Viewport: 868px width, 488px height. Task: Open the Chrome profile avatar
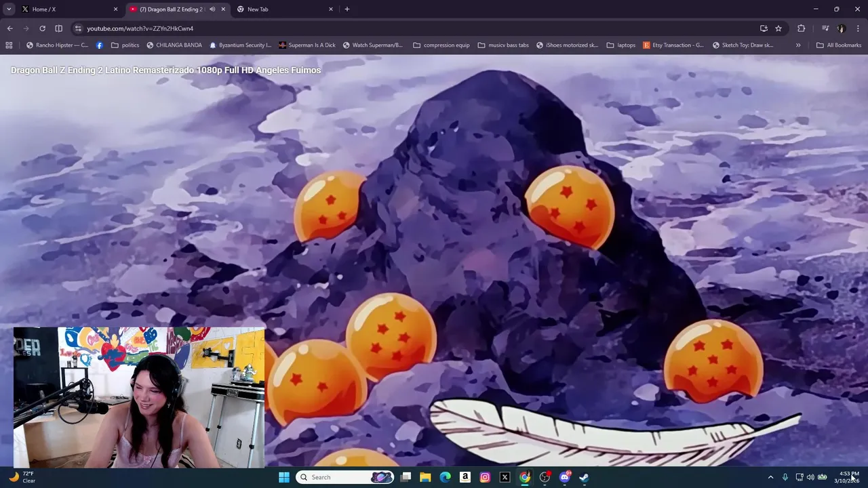click(x=842, y=28)
